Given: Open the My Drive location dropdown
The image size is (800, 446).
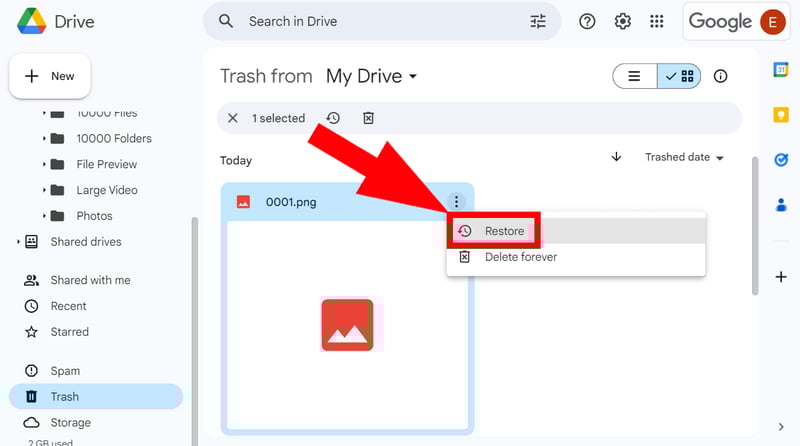Looking at the screenshot, I should point(371,76).
